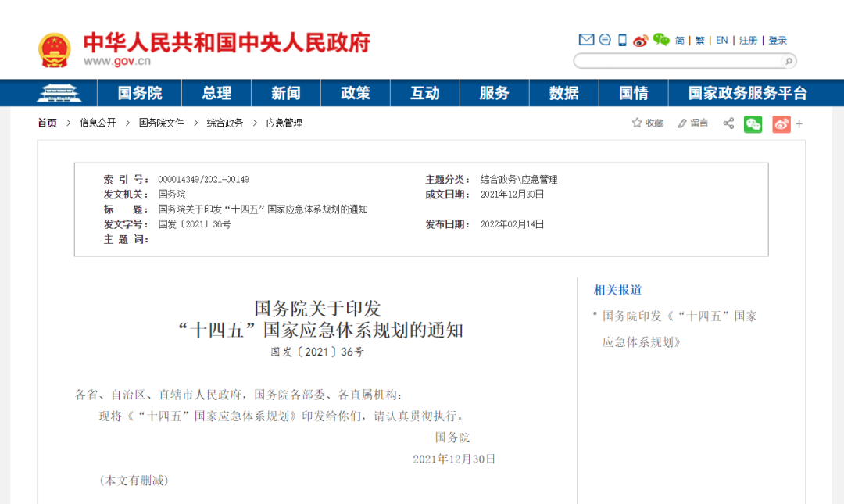Open the round chat bubble icon in header
Viewport: 844px width, 504px height.
605,40
